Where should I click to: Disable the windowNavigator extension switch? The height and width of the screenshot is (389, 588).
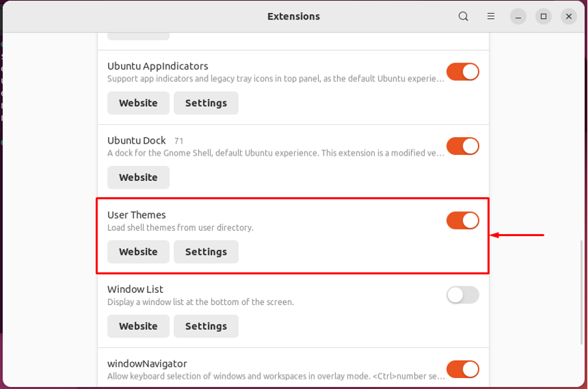coord(462,369)
